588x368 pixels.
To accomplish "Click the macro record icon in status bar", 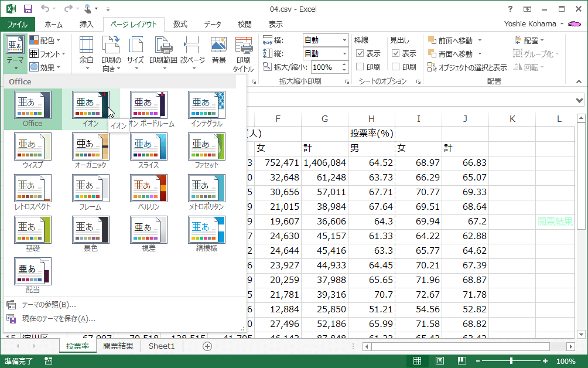I will pyautogui.click(x=49, y=361).
